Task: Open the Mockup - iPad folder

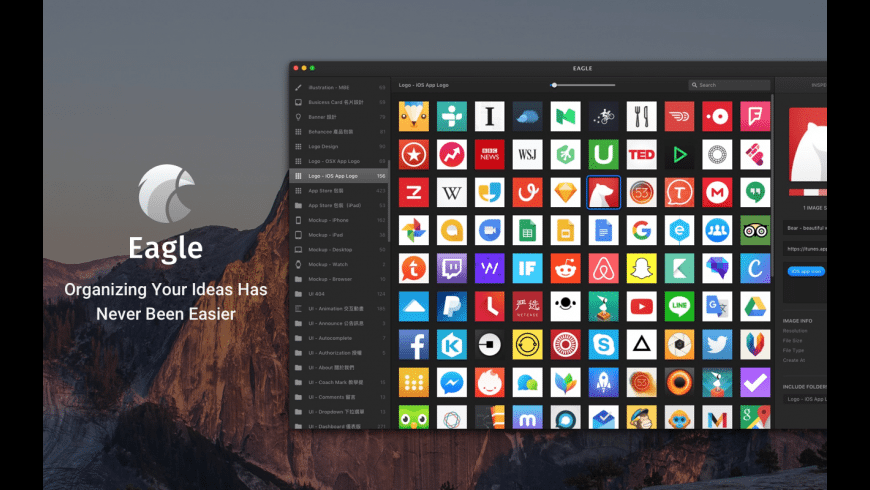Action: [339, 235]
